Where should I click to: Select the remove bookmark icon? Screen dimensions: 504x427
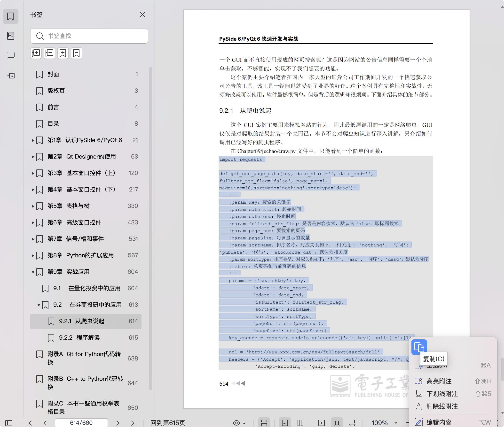tap(76, 53)
